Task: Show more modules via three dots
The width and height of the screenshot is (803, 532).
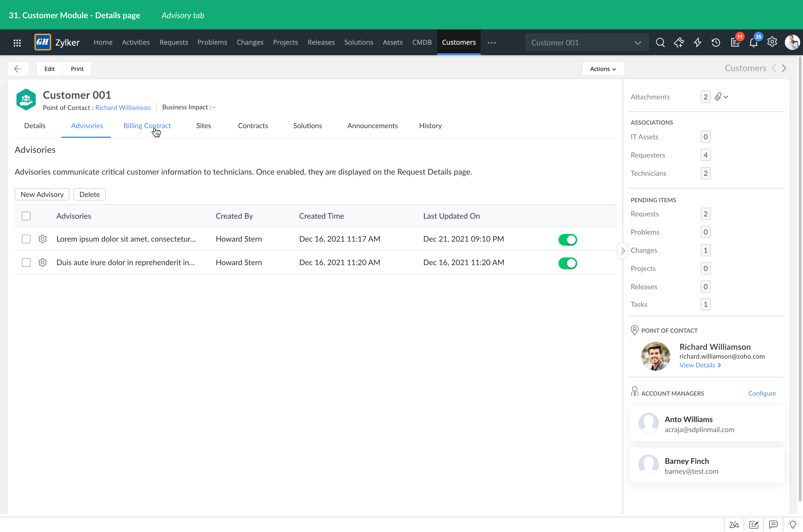Action: 492,43
